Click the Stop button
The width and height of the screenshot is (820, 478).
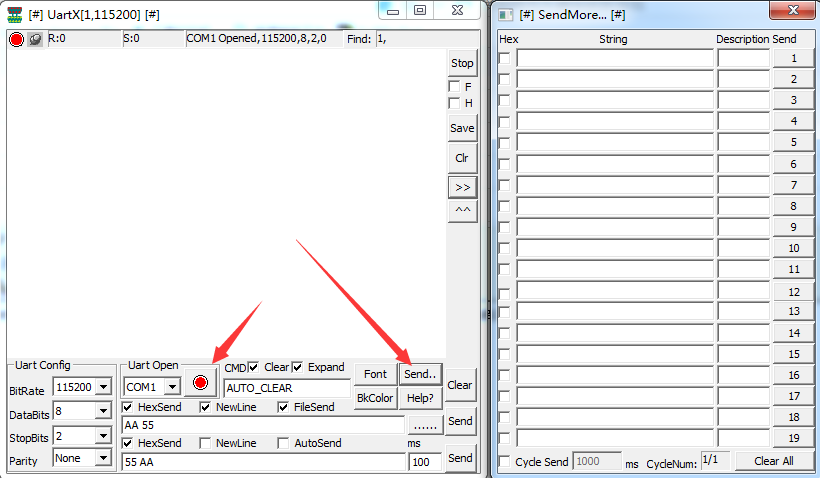pyautogui.click(x=462, y=63)
